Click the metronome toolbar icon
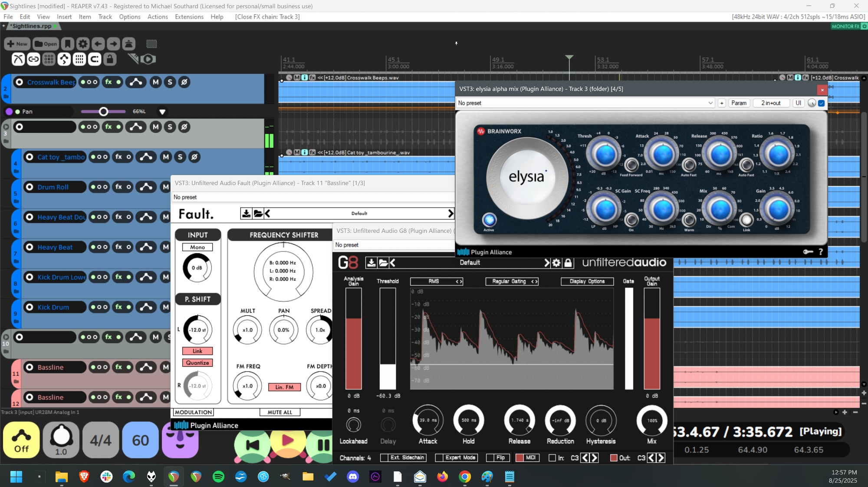Screen dimensions: 868x487 click(x=129, y=44)
